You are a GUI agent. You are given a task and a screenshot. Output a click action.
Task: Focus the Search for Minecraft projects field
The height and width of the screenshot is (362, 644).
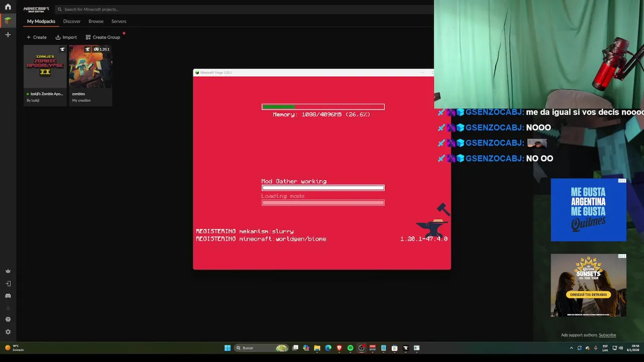tap(244, 9)
